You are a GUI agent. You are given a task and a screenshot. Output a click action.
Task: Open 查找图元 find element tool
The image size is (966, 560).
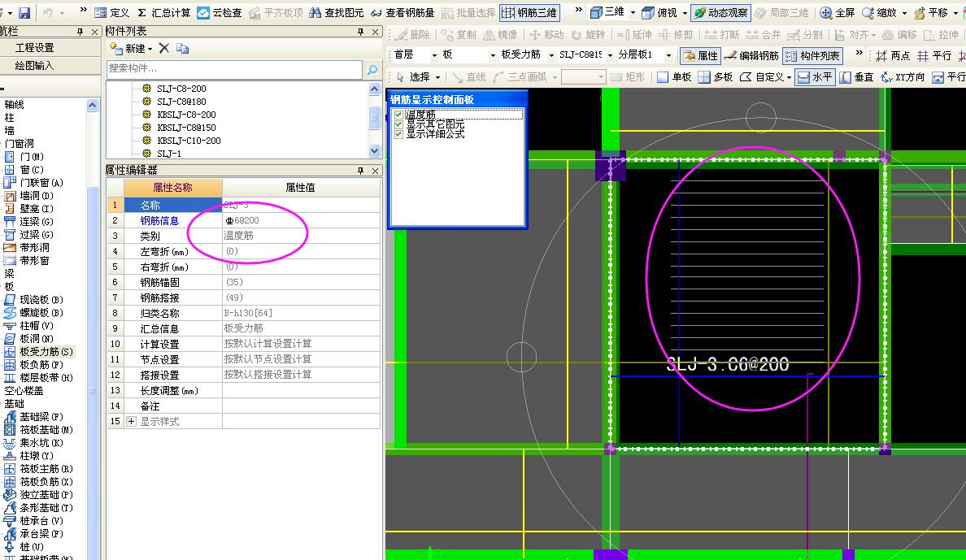337,12
